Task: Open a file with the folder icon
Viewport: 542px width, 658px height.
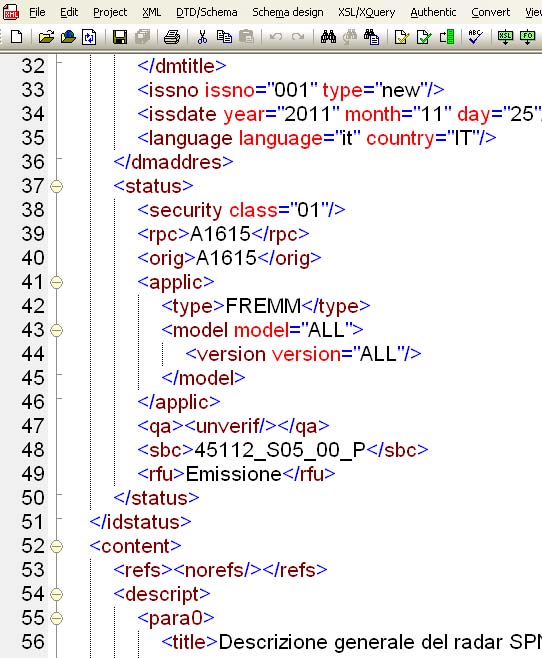Action: tap(46, 37)
